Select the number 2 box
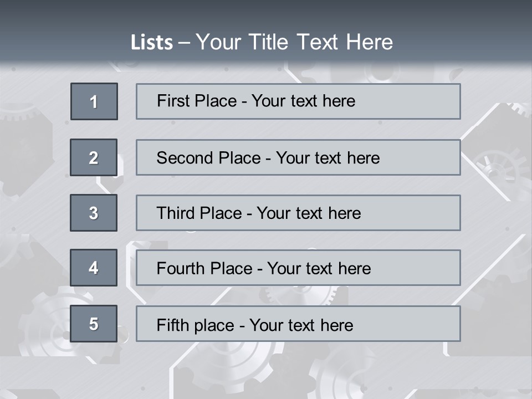 coord(94,157)
